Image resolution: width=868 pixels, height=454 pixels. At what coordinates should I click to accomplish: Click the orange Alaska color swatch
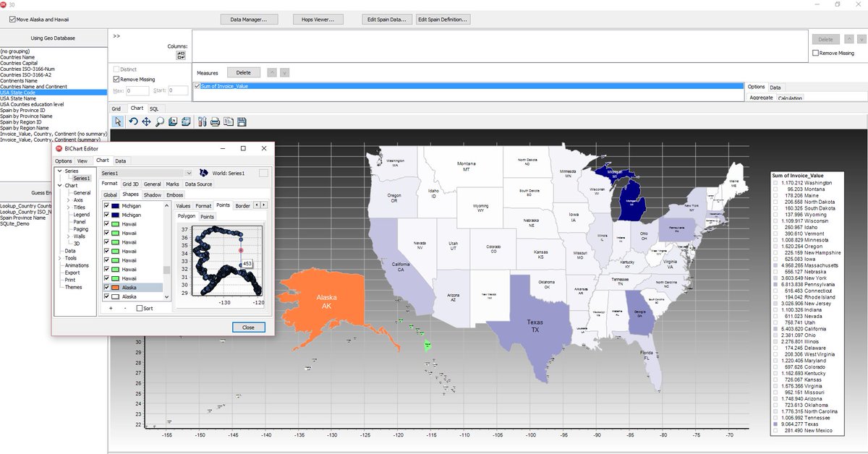[116, 288]
